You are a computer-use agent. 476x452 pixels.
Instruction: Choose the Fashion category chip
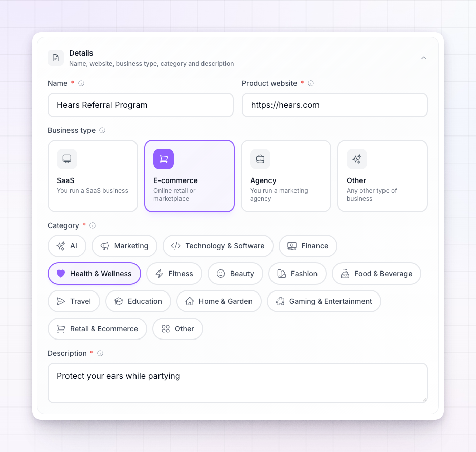[x=298, y=274]
